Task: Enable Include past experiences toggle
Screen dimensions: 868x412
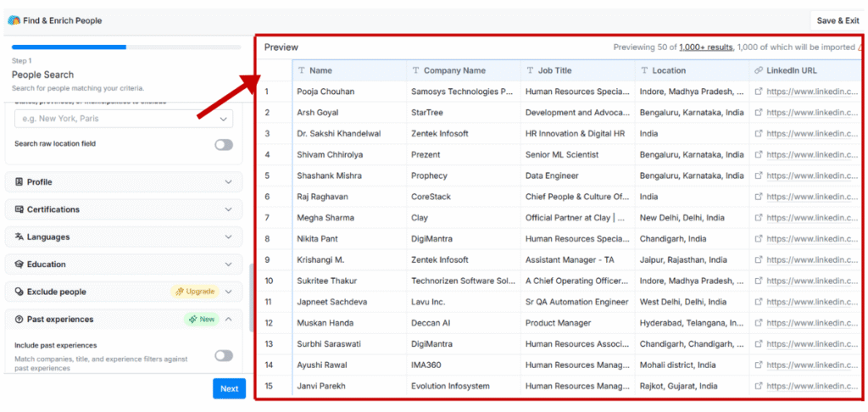Action: (223, 356)
